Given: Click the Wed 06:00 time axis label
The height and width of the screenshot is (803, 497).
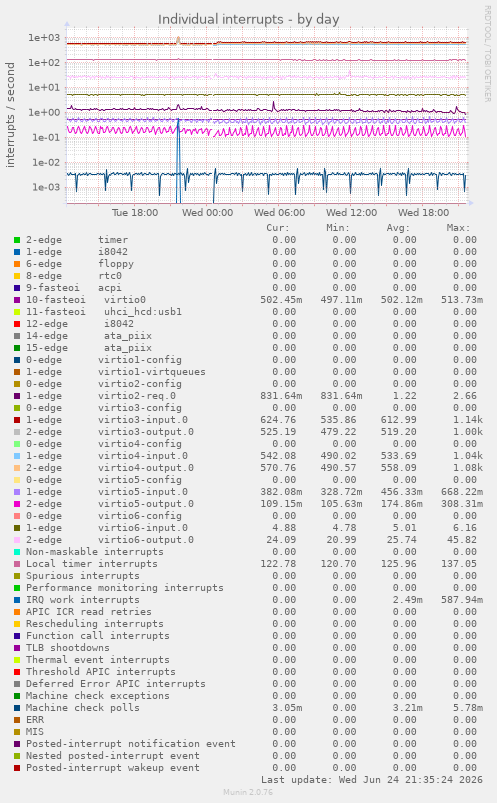Looking at the screenshot, I should (279, 213).
